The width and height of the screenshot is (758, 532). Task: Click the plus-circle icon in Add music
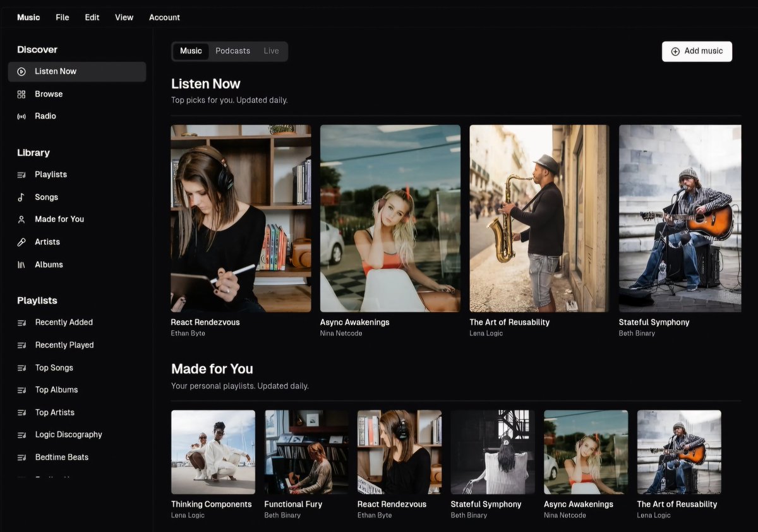click(x=675, y=52)
